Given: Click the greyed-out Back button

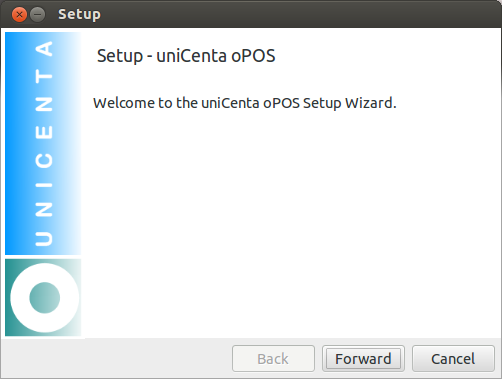Looking at the screenshot, I should (x=273, y=359).
